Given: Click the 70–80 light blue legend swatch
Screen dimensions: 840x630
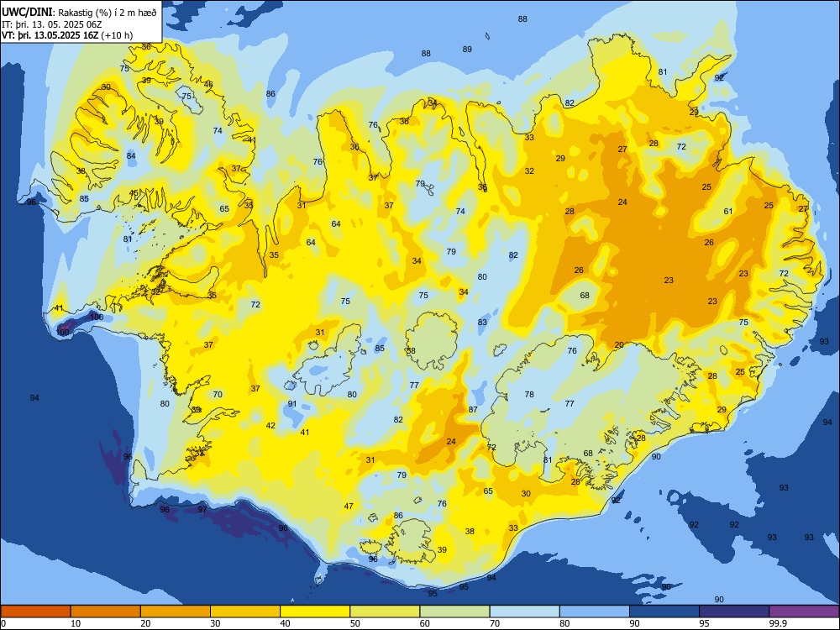Looking at the screenshot, I should [x=524, y=612].
